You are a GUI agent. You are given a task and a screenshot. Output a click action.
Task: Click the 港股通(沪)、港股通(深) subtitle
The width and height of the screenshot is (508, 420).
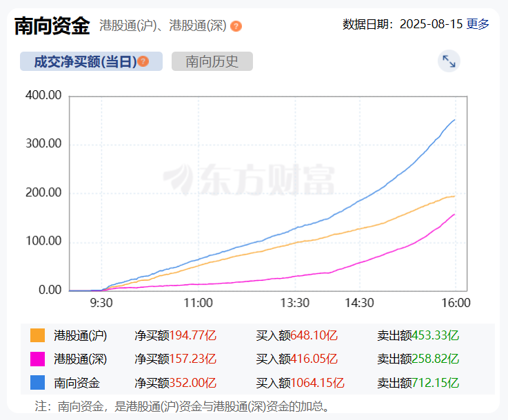pyautogui.click(x=163, y=26)
